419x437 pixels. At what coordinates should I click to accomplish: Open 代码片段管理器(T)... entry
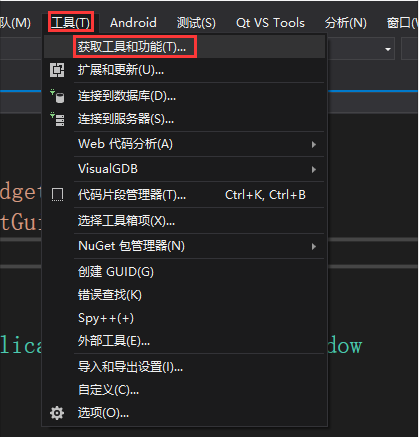click(x=184, y=195)
